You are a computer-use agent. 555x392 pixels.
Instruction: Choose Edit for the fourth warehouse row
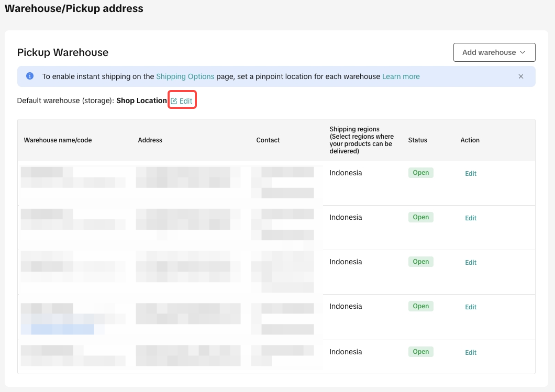pos(471,307)
